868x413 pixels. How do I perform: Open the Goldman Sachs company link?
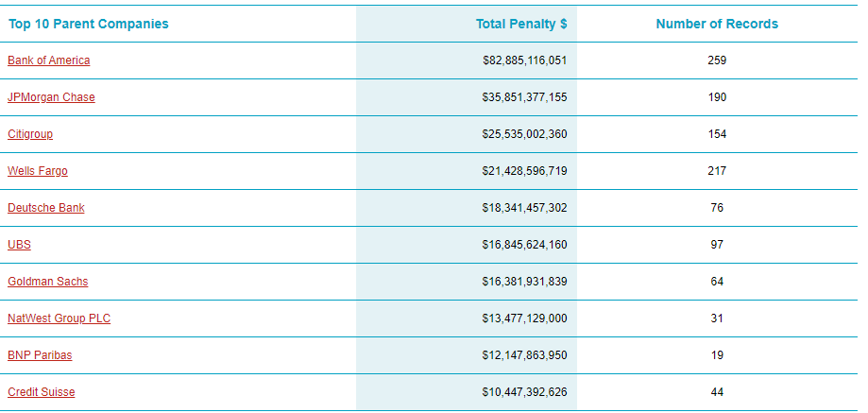click(x=47, y=282)
